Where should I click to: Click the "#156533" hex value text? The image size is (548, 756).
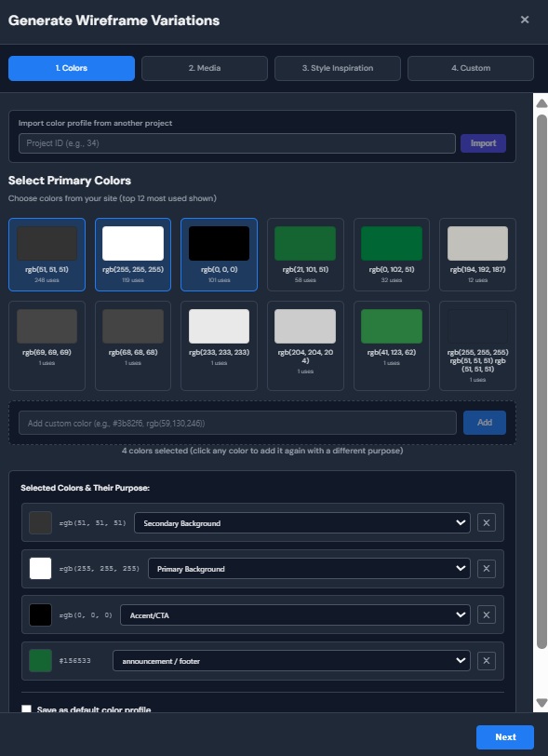pos(75,661)
